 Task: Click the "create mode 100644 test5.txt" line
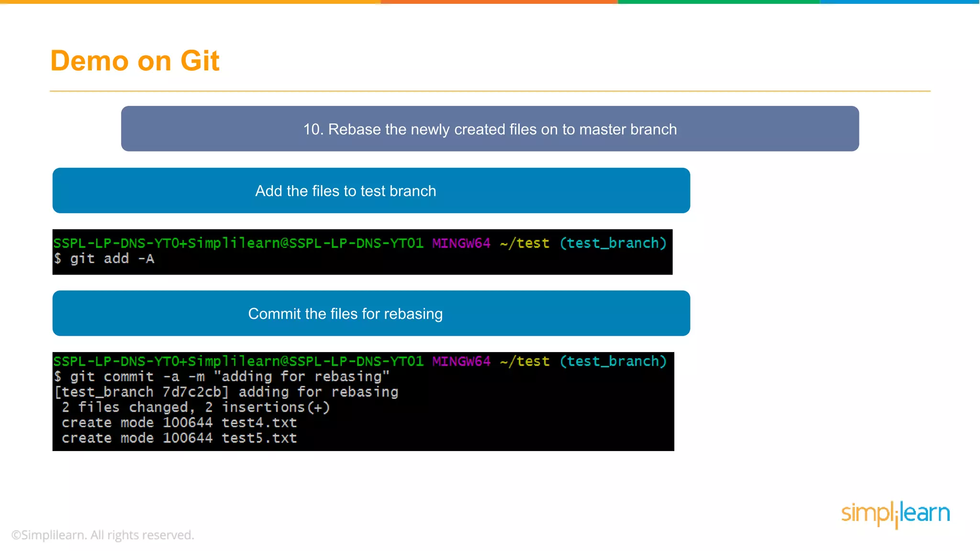179,438
